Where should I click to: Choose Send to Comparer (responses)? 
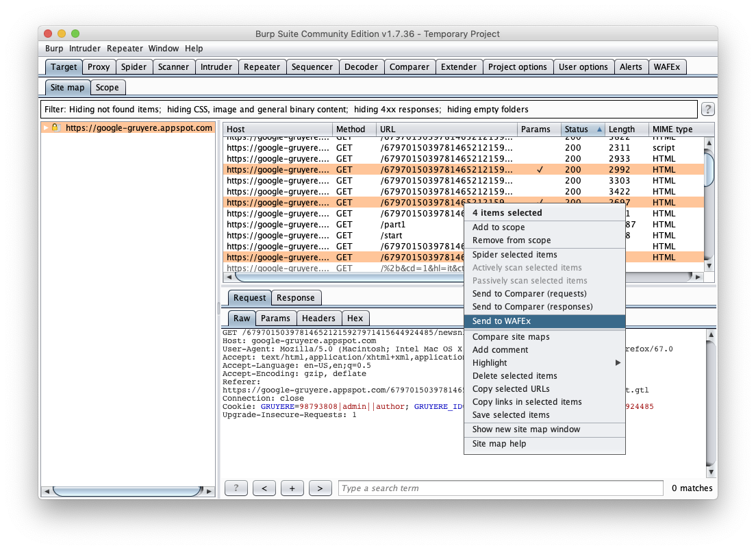pyautogui.click(x=544, y=307)
